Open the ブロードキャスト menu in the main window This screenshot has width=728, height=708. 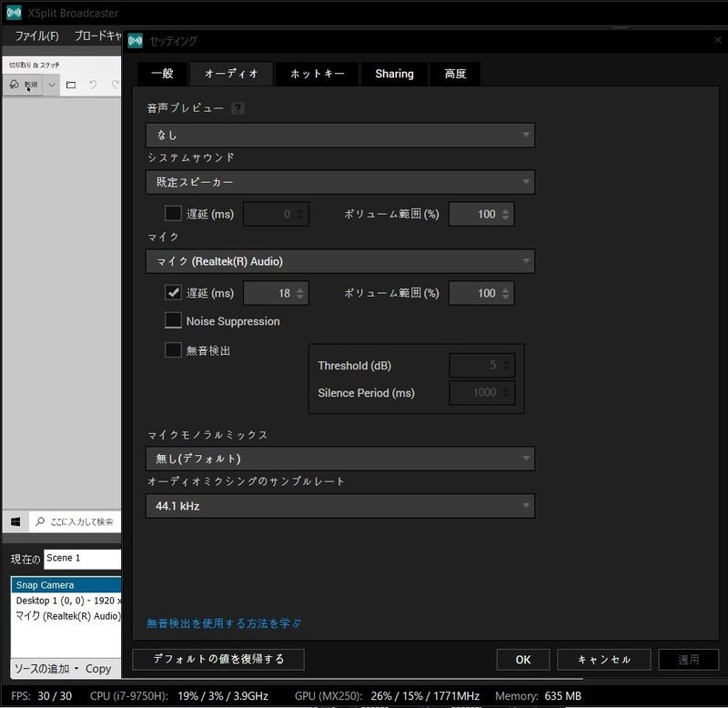(97, 35)
